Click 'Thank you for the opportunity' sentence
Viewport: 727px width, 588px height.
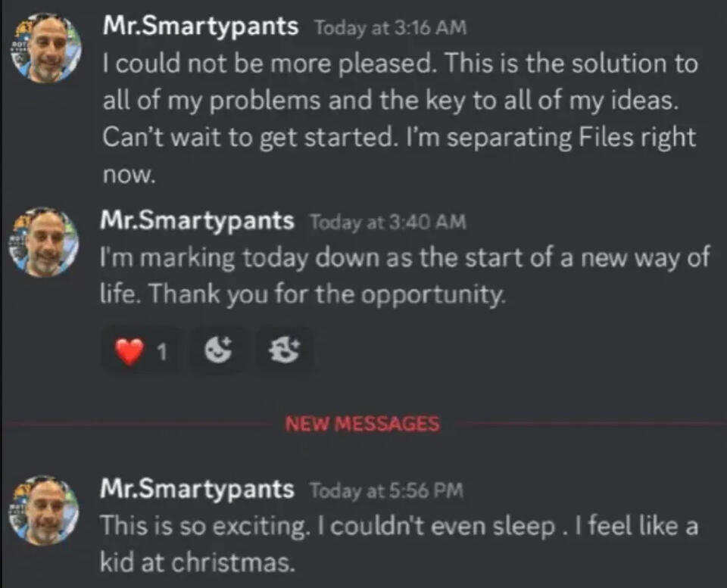pos(327,294)
